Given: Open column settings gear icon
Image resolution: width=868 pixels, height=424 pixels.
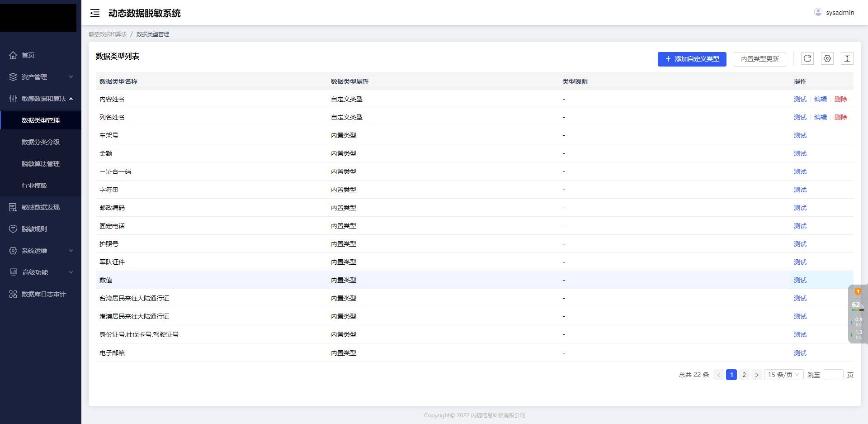Looking at the screenshot, I should click(827, 58).
